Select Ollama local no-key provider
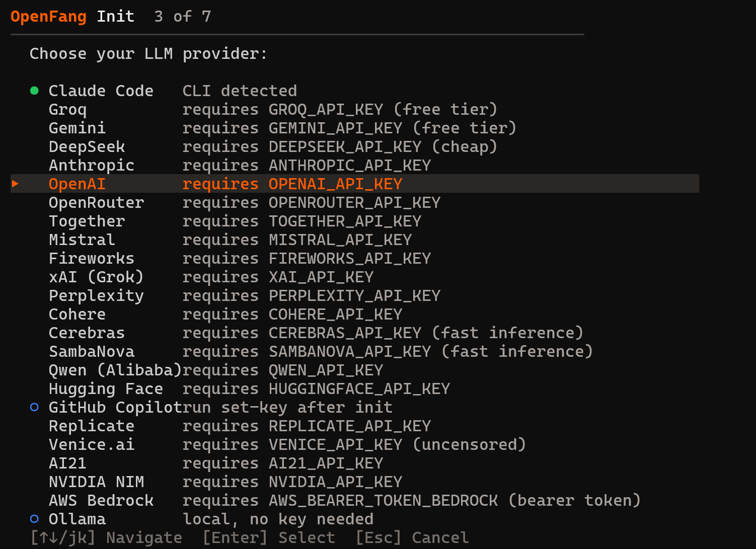The image size is (756, 549). [77, 519]
